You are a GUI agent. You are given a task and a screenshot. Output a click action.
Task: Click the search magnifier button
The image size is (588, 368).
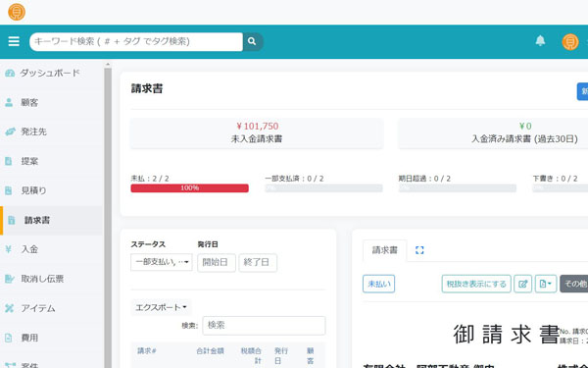(x=252, y=41)
